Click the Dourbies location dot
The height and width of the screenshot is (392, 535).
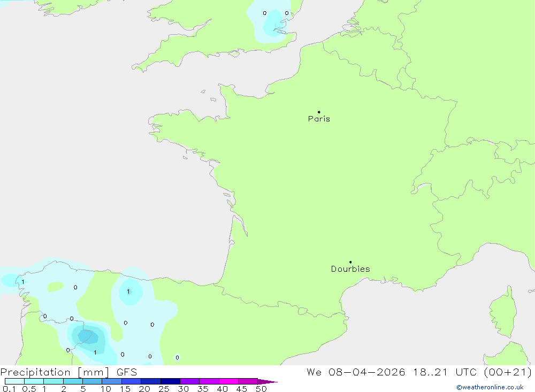pos(350,262)
